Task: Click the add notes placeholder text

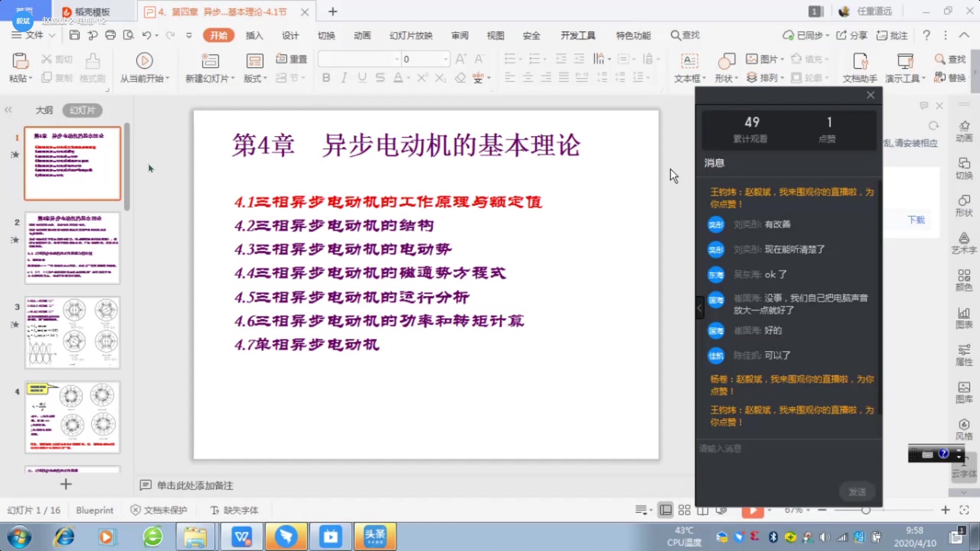Action: pyautogui.click(x=195, y=485)
